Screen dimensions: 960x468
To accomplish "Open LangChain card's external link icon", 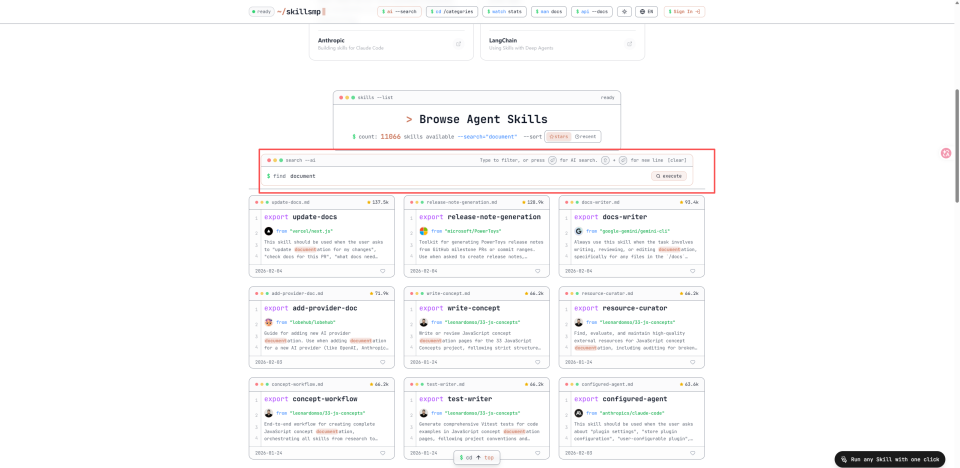I will (629, 43).
